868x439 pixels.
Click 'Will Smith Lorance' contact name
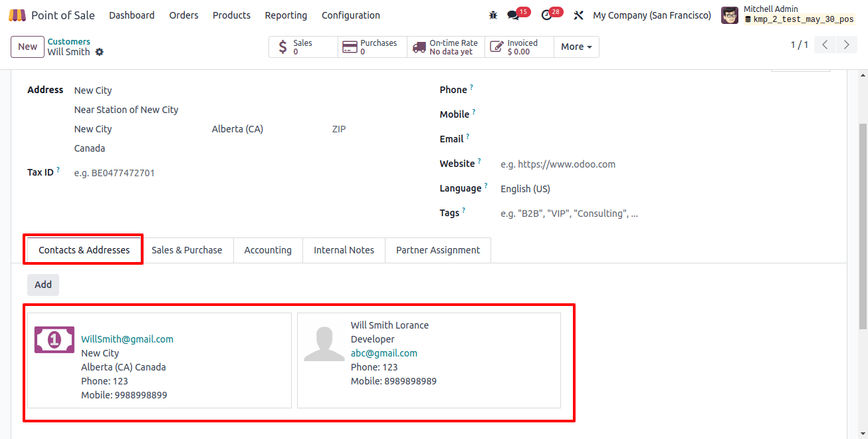(x=389, y=325)
